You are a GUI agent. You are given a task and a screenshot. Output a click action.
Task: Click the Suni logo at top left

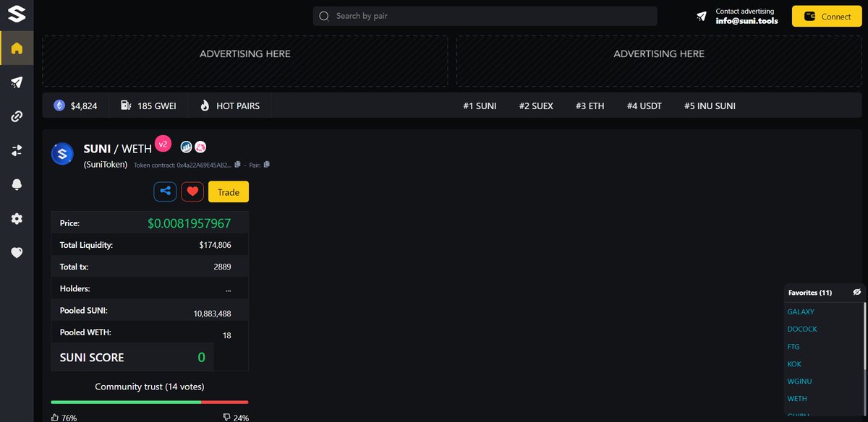tap(17, 14)
